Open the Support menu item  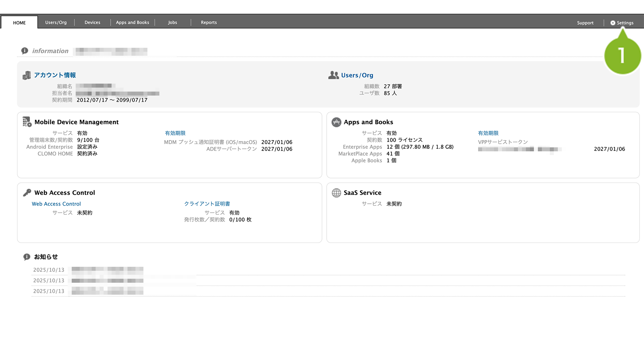pos(585,23)
